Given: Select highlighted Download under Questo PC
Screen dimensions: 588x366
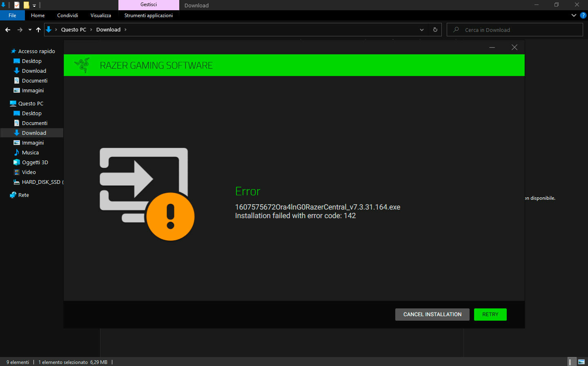Looking at the screenshot, I should (x=32, y=133).
